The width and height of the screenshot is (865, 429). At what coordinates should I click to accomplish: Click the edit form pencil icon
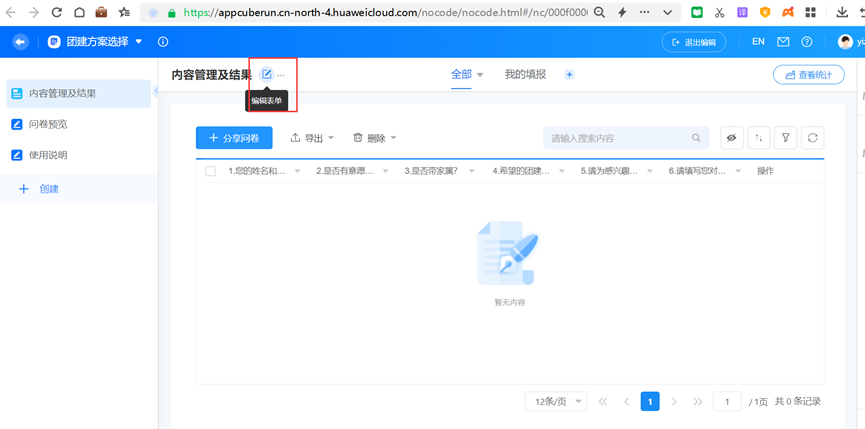267,74
